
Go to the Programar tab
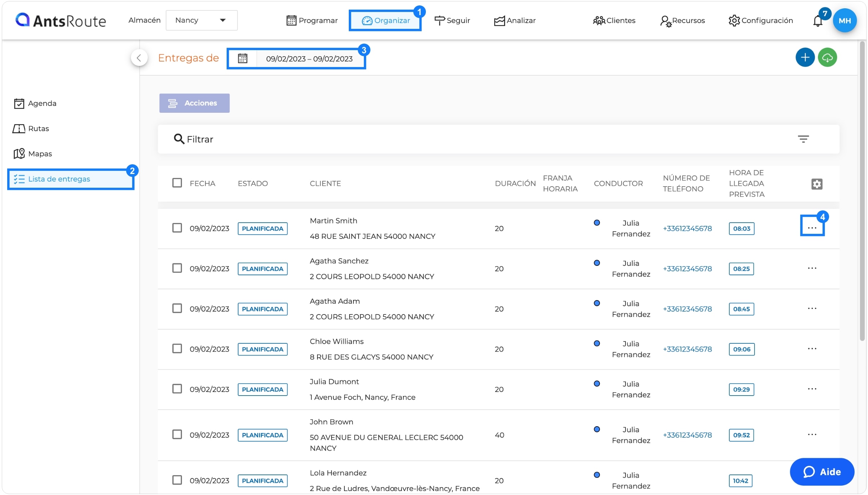pos(312,21)
